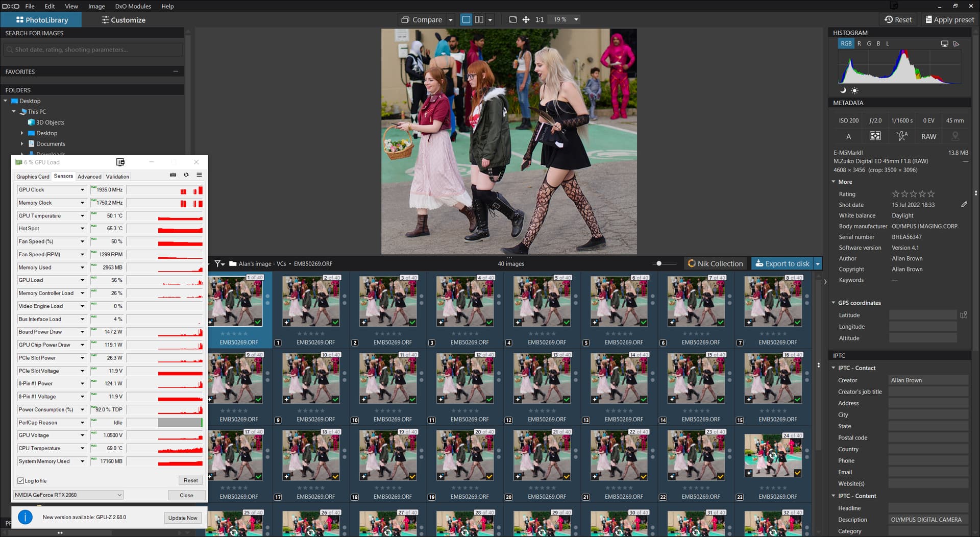
Task: Click the GPU-Z refresh icon
Action: [186, 175]
